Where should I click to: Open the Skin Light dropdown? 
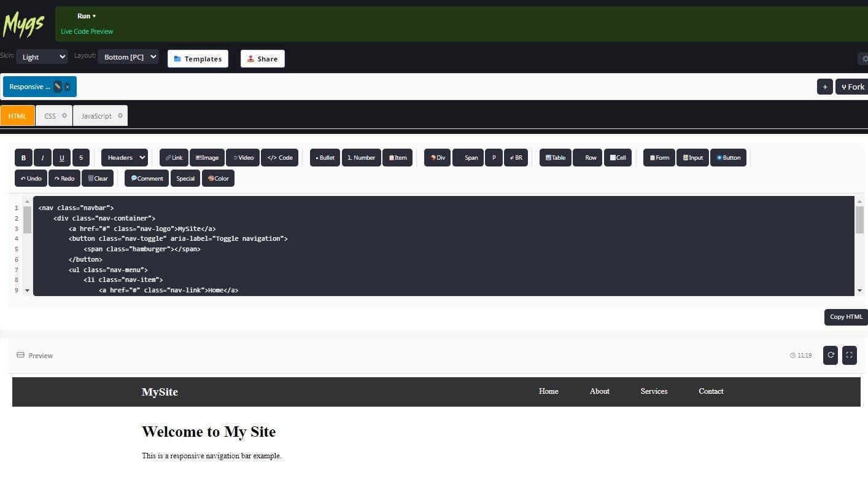[x=42, y=57]
